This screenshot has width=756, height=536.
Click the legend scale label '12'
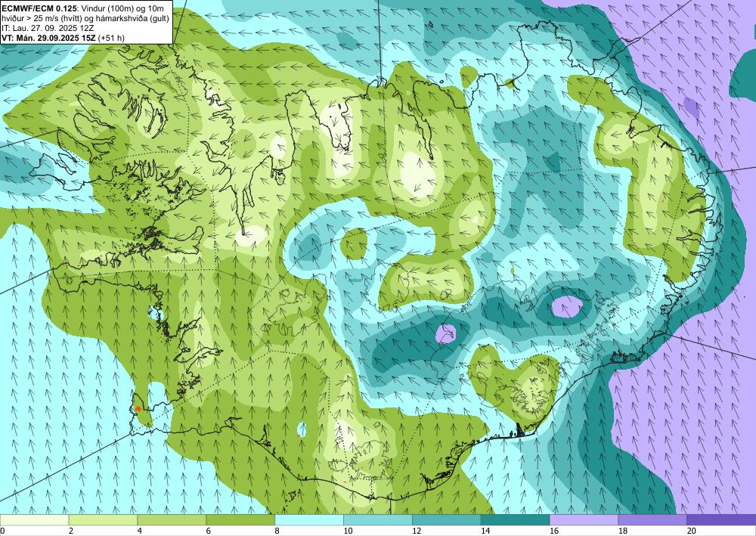pyautogui.click(x=417, y=531)
